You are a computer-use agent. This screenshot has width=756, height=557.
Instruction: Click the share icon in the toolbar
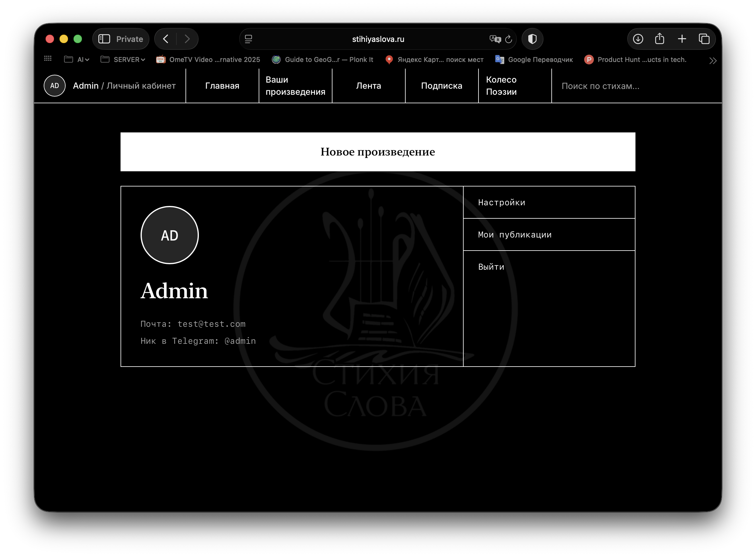[x=660, y=39]
